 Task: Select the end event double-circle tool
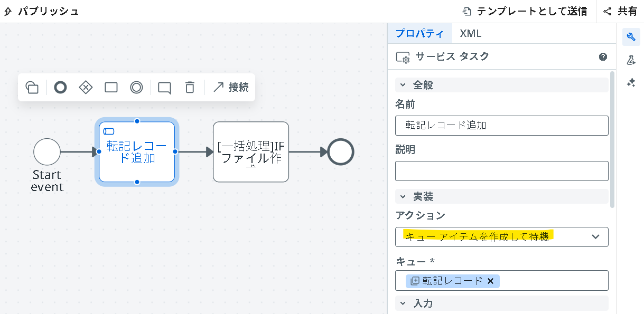pyautogui.click(x=136, y=87)
